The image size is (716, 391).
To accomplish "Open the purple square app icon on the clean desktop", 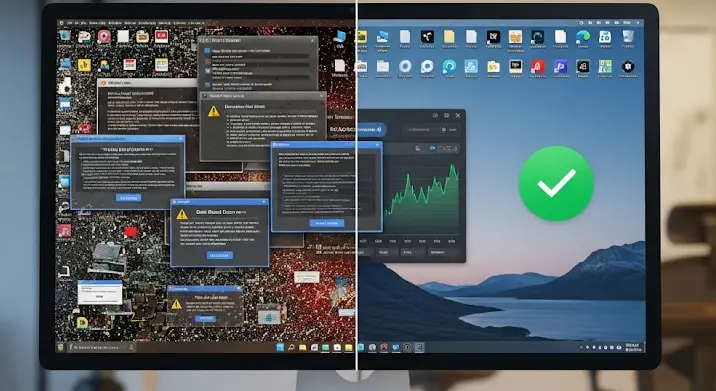I will coord(560,67).
